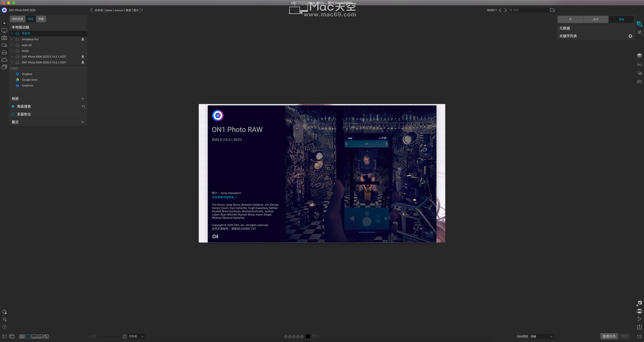The image size is (644, 342).
Task: Open the help question mark icon
Action: (4, 327)
